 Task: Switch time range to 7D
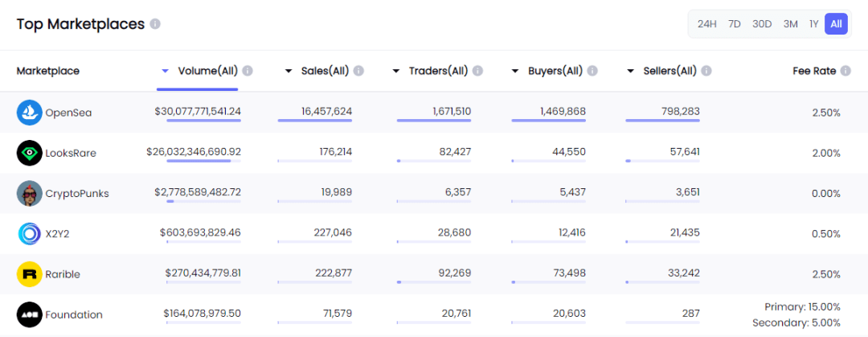pyautogui.click(x=735, y=24)
